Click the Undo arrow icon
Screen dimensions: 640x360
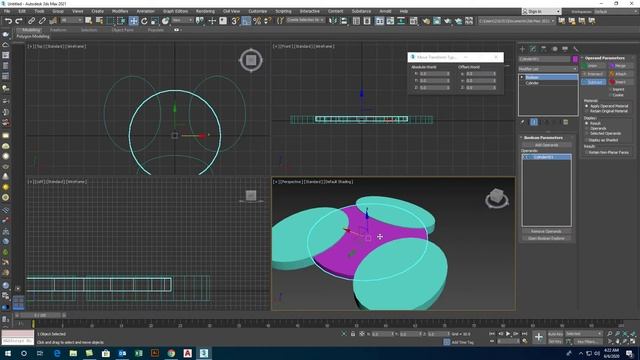pos(8,21)
